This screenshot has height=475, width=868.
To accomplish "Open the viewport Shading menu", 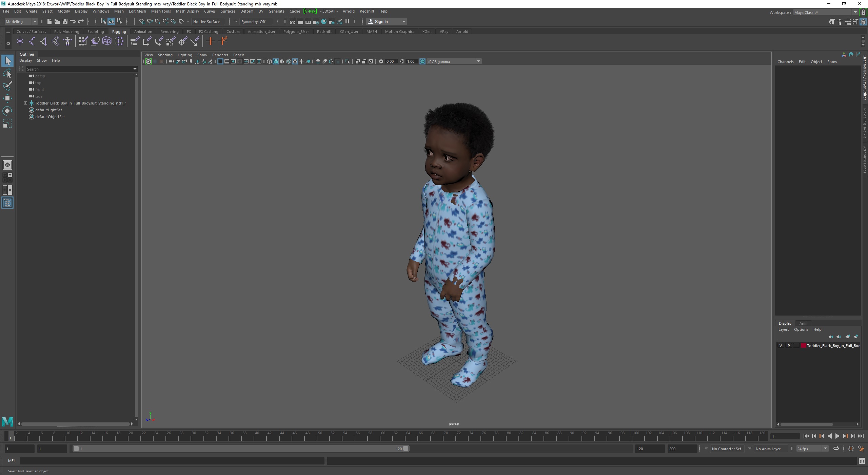I will (165, 55).
